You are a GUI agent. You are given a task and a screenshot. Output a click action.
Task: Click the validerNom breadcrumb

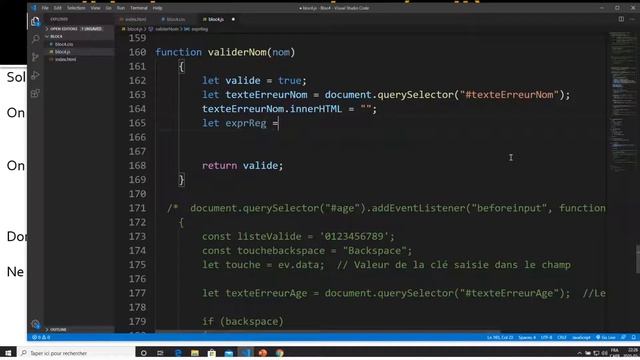pos(167,29)
